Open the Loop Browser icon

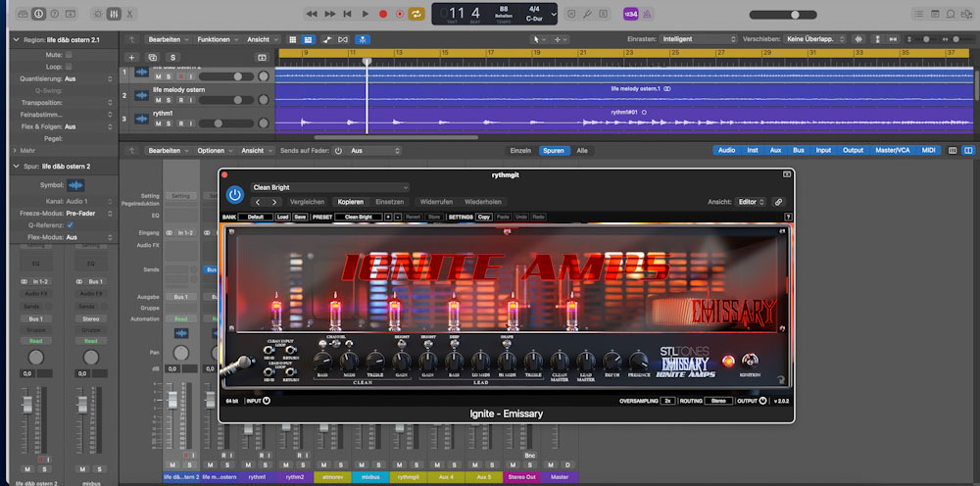[x=951, y=14]
